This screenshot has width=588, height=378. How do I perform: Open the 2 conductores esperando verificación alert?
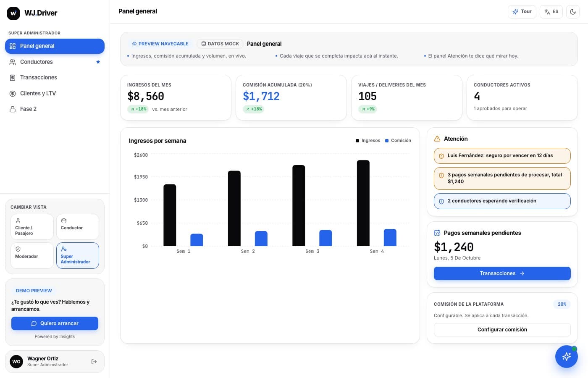click(x=502, y=201)
